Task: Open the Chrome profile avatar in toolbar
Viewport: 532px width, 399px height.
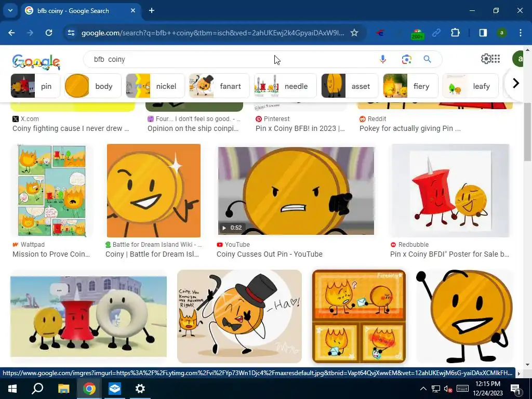Action: pos(501,33)
